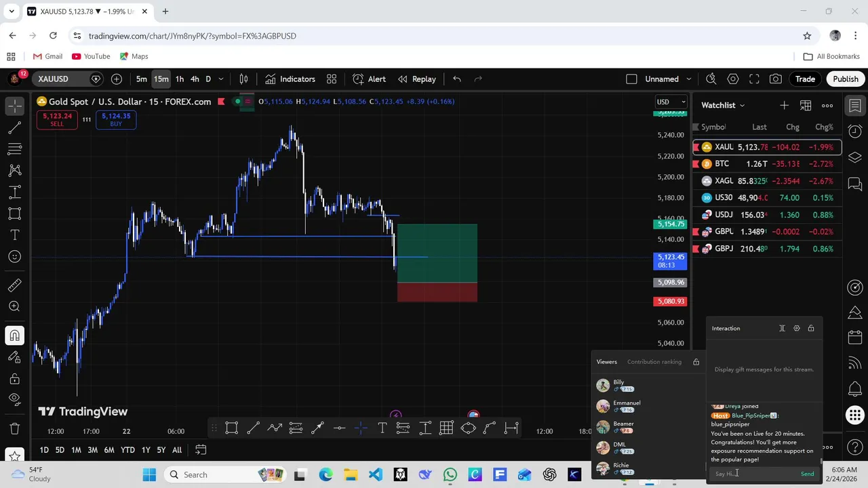Click the remove objects trash icon
This screenshot has height=488, width=868.
[x=14, y=428]
